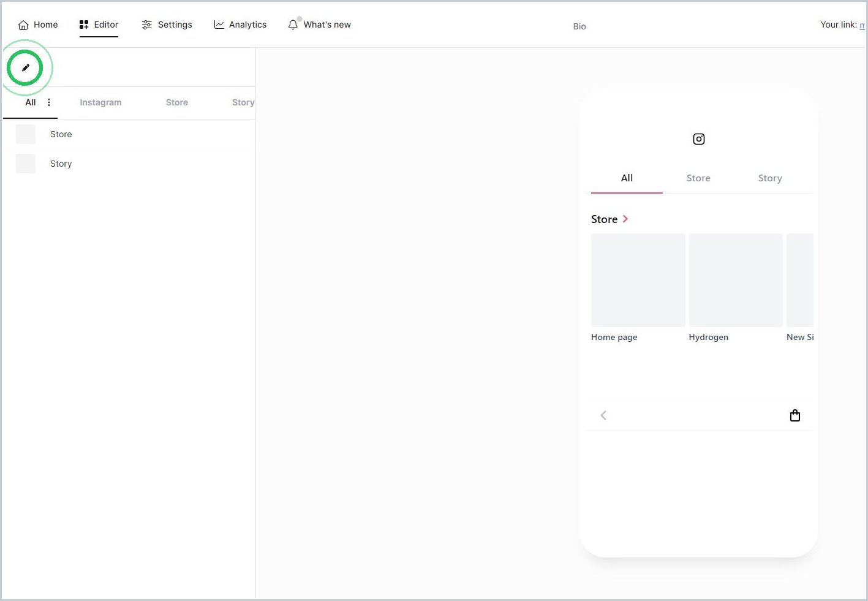Click the Hydrogen label in preview
Image resolution: width=868 pixels, height=601 pixels.
[x=709, y=337]
